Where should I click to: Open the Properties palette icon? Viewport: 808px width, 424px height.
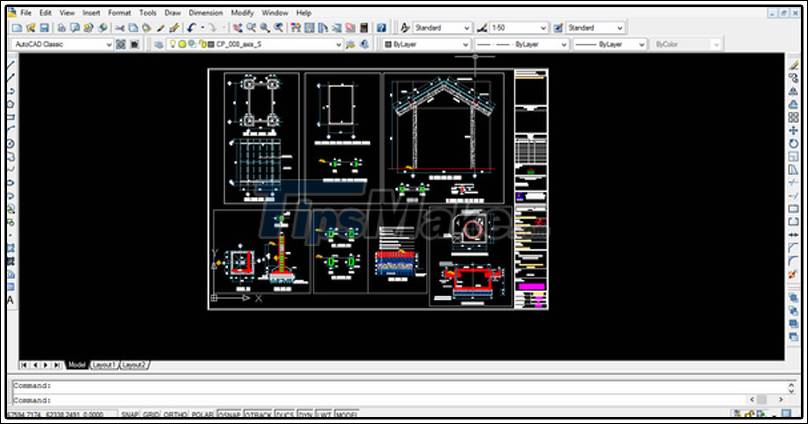click(296, 28)
